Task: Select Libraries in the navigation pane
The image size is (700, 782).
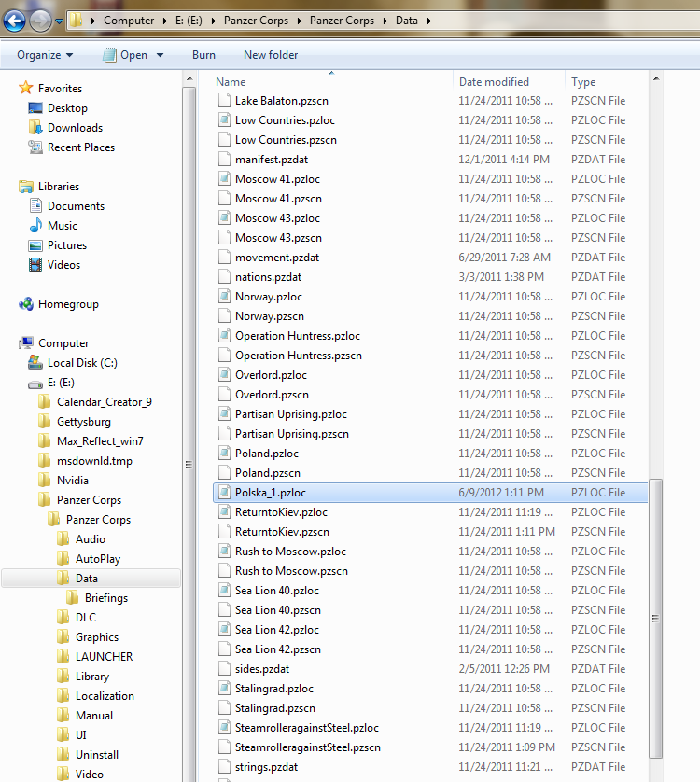Action: pyautogui.click(x=59, y=187)
